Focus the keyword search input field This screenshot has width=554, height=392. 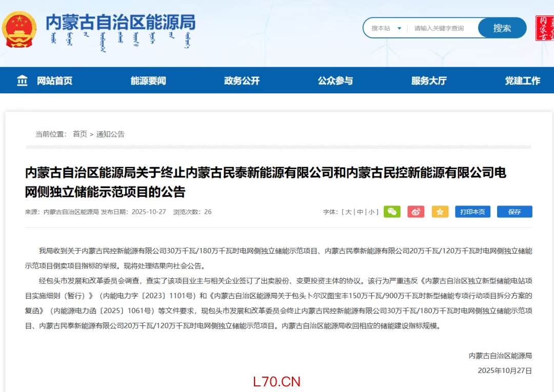click(x=442, y=28)
